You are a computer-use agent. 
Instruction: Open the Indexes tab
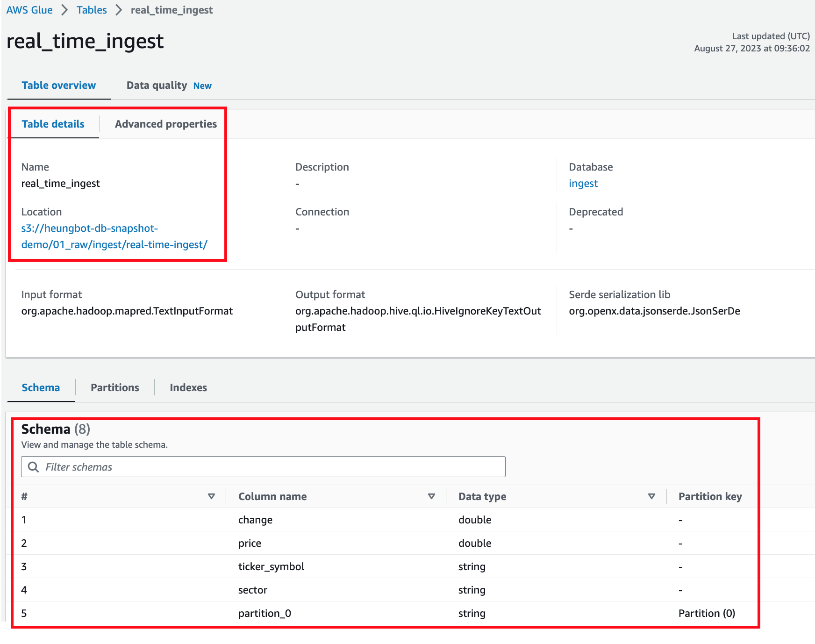pos(188,387)
